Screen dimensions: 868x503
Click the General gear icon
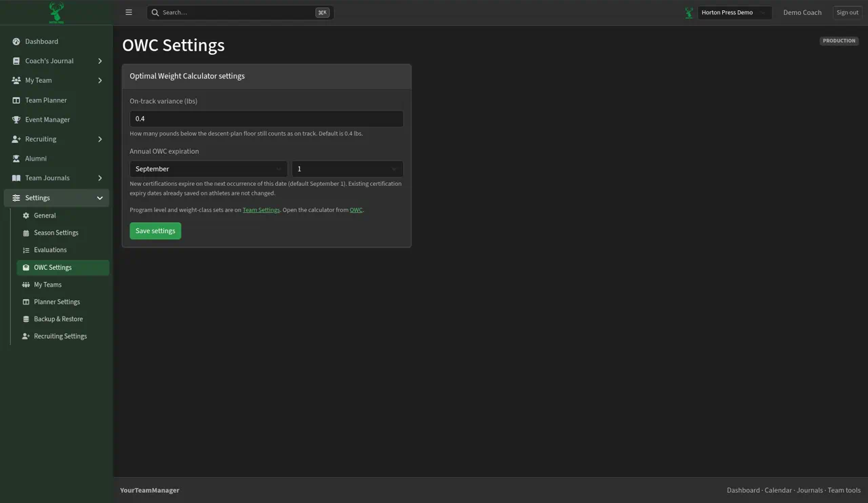point(26,216)
